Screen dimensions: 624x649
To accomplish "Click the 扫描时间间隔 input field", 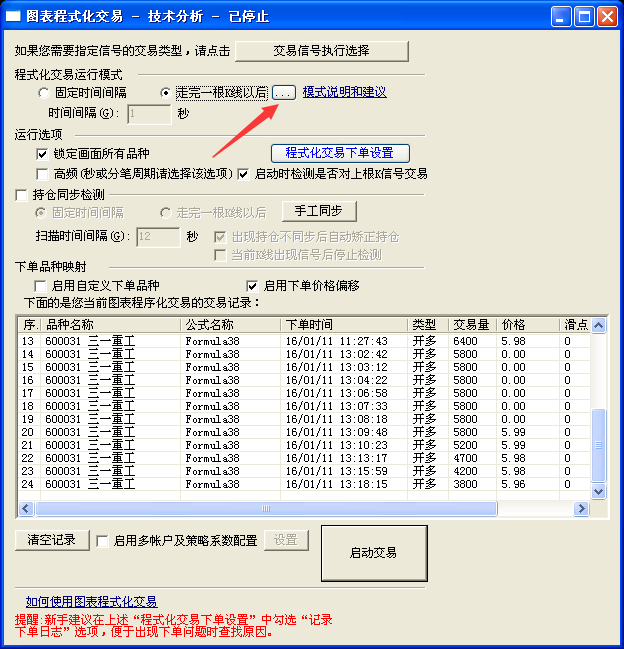I will [158, 237].
